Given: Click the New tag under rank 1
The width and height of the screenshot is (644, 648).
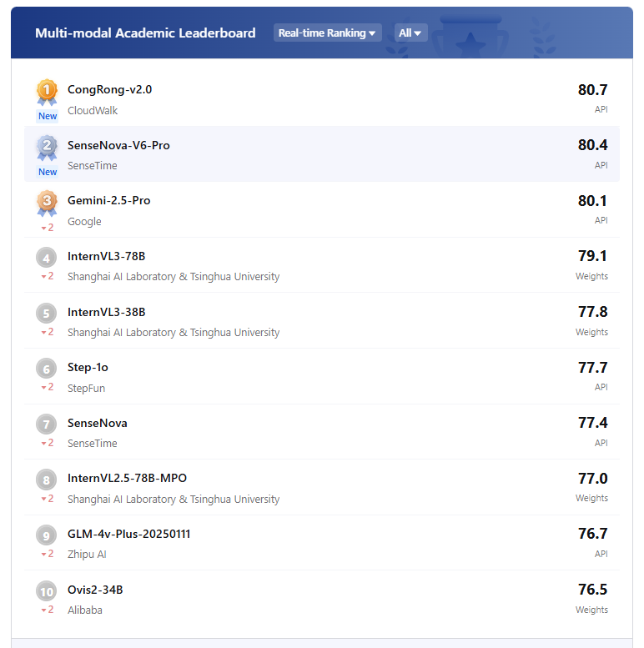Looking at the screenshot, I should pos(47,116).
